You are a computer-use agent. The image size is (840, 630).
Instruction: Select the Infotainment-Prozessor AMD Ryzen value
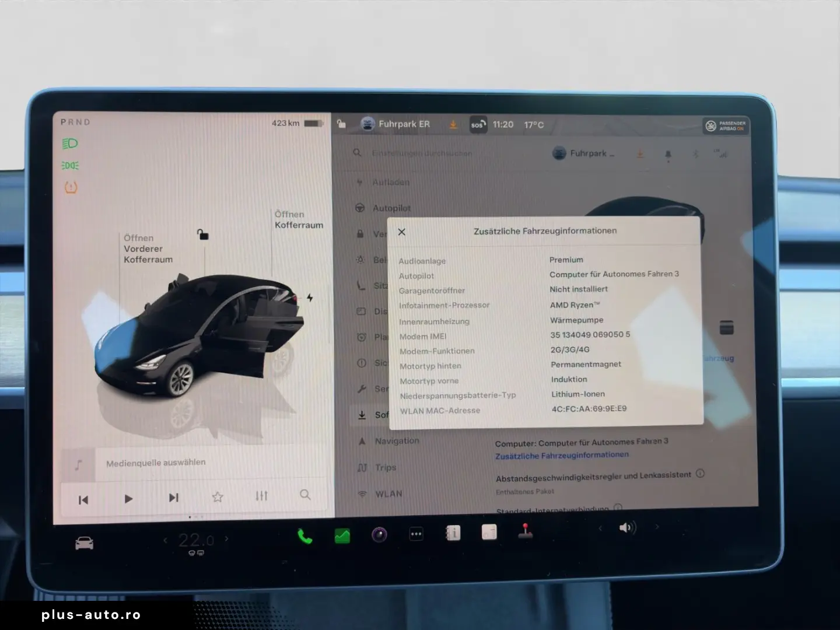pos(575,304)
